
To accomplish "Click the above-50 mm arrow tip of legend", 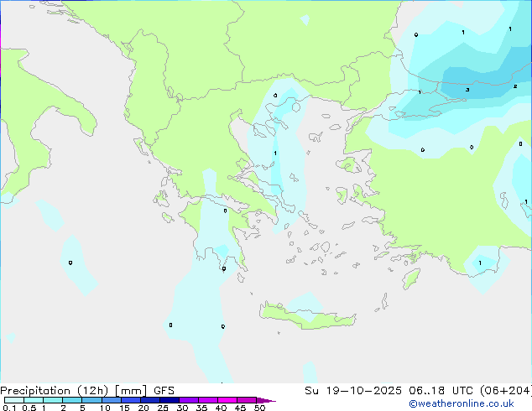I will point(266,401).
